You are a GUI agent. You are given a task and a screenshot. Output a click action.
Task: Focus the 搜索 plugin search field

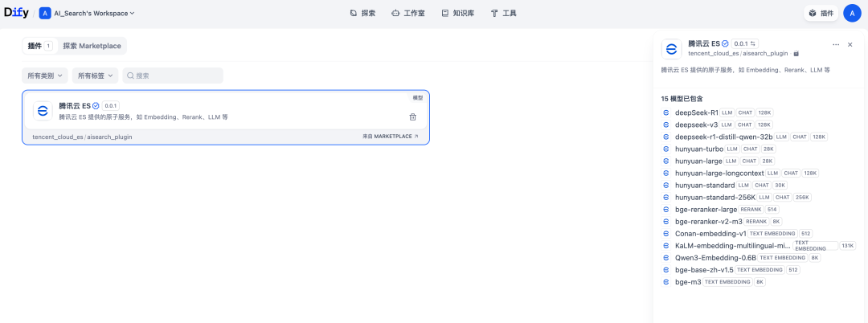173,76
